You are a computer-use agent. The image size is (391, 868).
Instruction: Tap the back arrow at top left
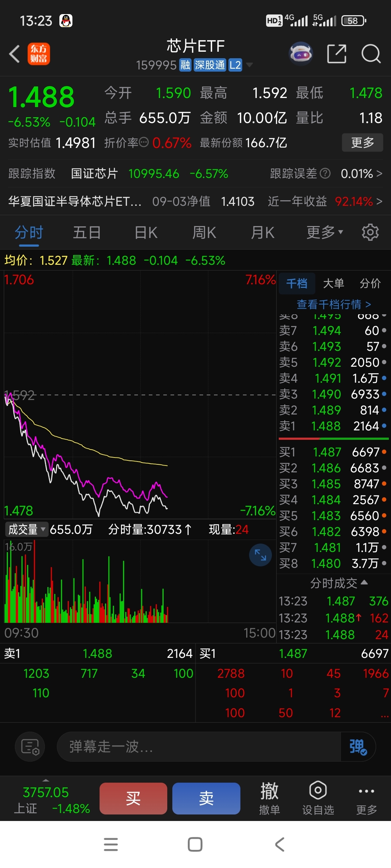14,54
